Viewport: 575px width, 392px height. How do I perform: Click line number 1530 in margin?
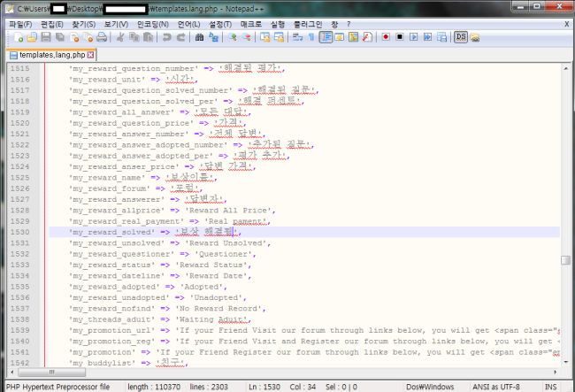pyautogui.click(x=19, y=232)
